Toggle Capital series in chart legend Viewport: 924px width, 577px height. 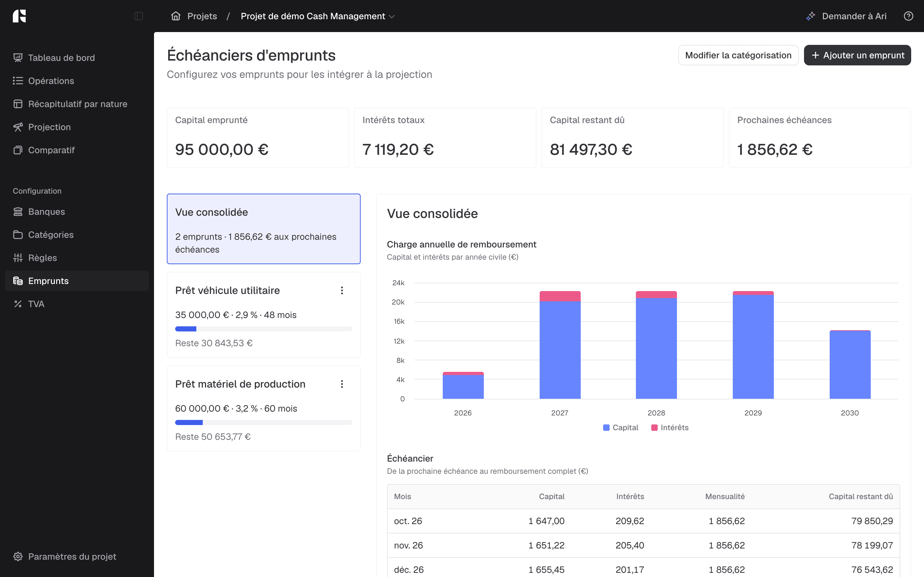620,428
